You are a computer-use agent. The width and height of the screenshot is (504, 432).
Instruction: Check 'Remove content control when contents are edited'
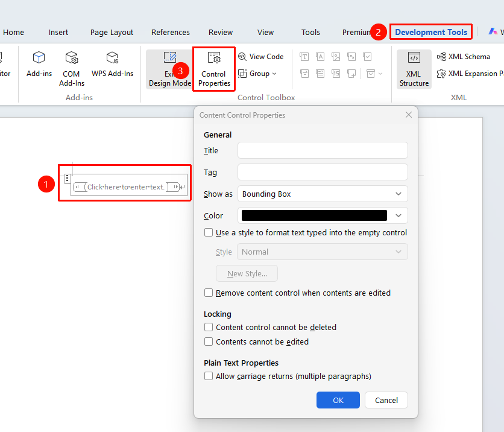click(209, 293)
